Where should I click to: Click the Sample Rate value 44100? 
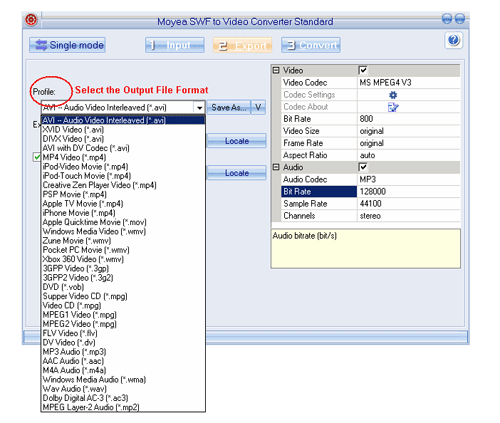[x=409, y=204]
